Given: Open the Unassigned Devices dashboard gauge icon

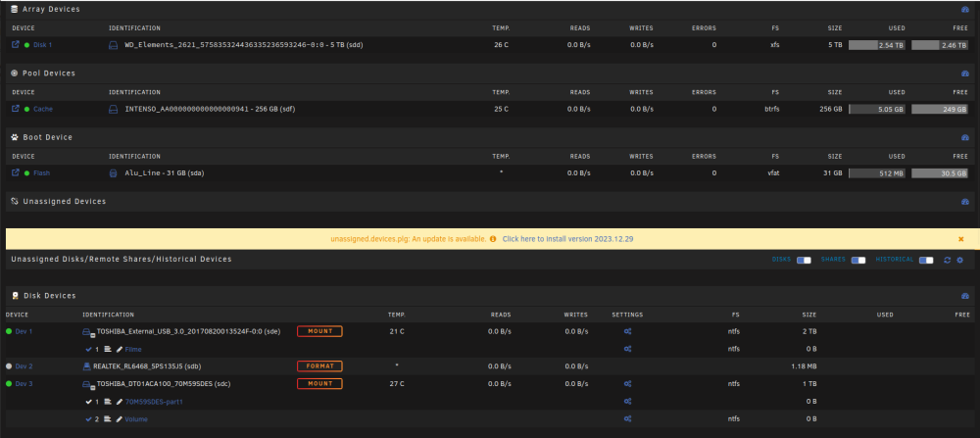Looking at the screenshot, I should click(x=964, y=202).
